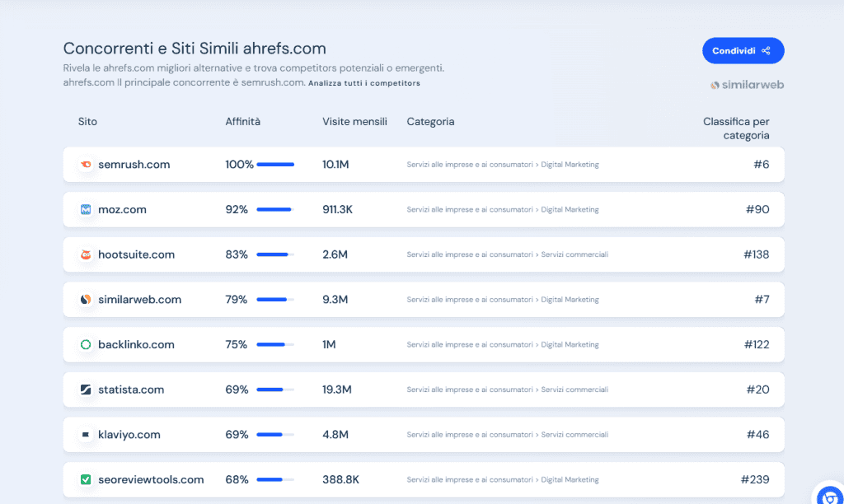Click the moz.com 92% affinity bar

(275, 210)
